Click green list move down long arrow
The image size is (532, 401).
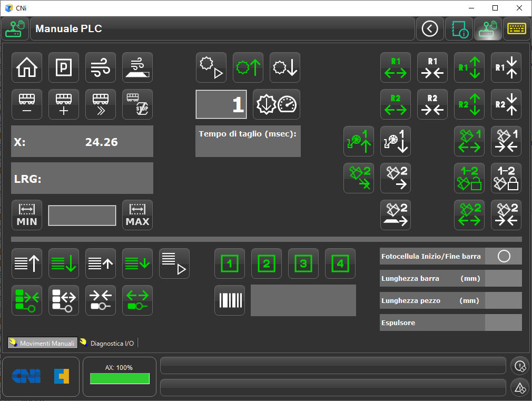(64, 263)
